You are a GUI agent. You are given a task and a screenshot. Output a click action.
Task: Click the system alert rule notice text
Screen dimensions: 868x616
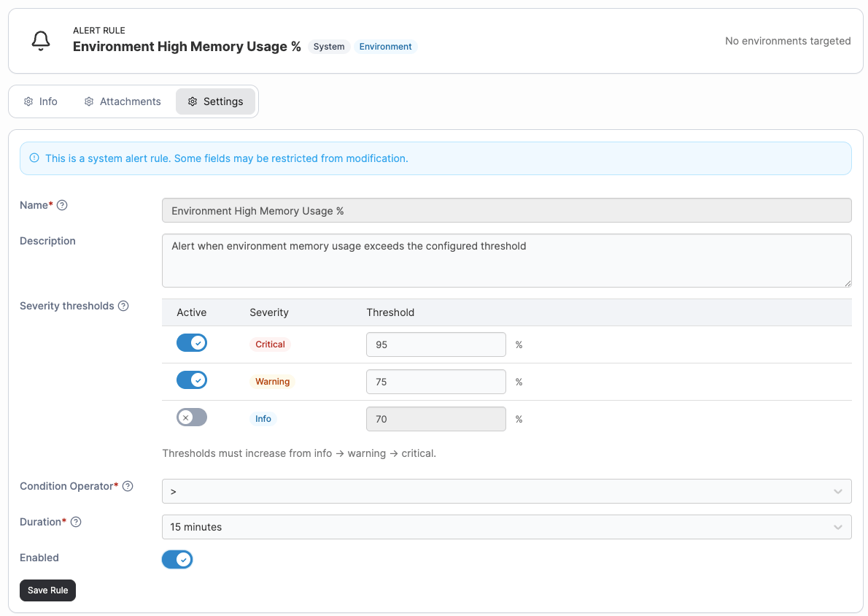[226, 158]
